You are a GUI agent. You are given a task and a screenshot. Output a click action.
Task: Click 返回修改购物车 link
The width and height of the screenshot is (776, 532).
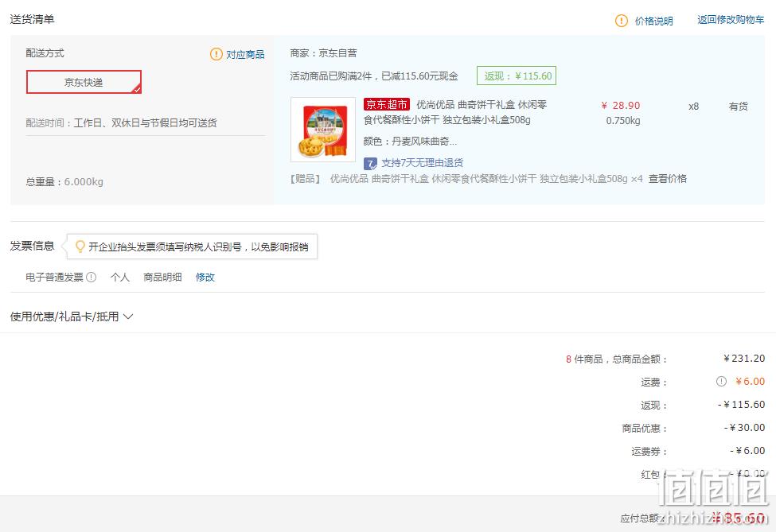(x=731, y=20)
